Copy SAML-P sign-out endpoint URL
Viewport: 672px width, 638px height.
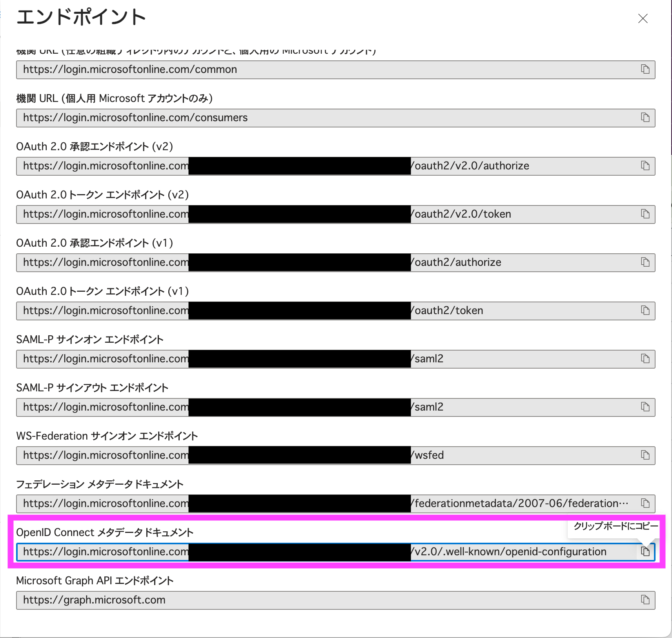coord(645,407)
